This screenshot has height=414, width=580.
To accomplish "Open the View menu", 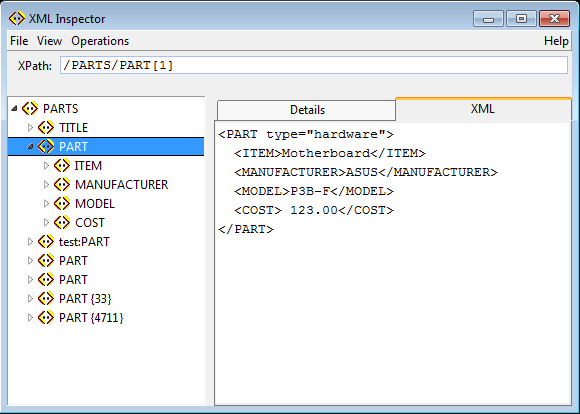I will click(x=49, y=41).
